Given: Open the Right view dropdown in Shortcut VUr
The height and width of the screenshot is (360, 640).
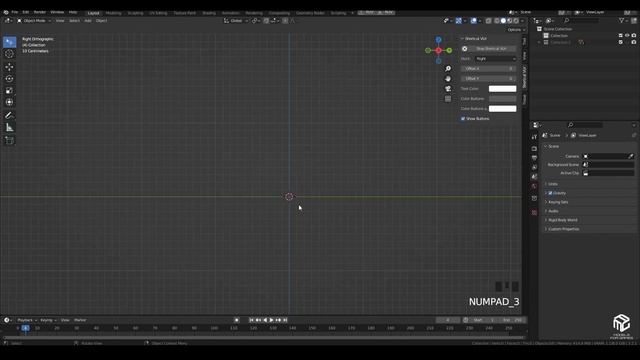Looking at the screenshot, I should coord(496,59).
